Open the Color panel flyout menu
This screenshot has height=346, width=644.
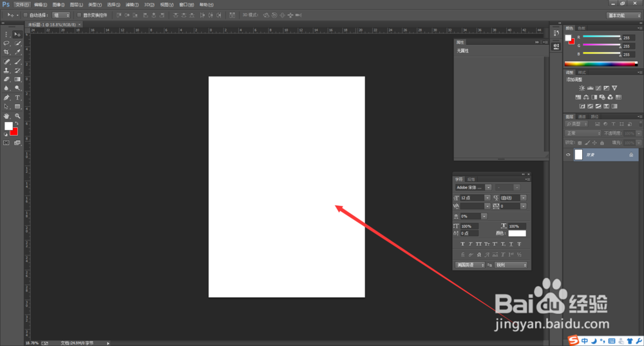pos(639,28)
